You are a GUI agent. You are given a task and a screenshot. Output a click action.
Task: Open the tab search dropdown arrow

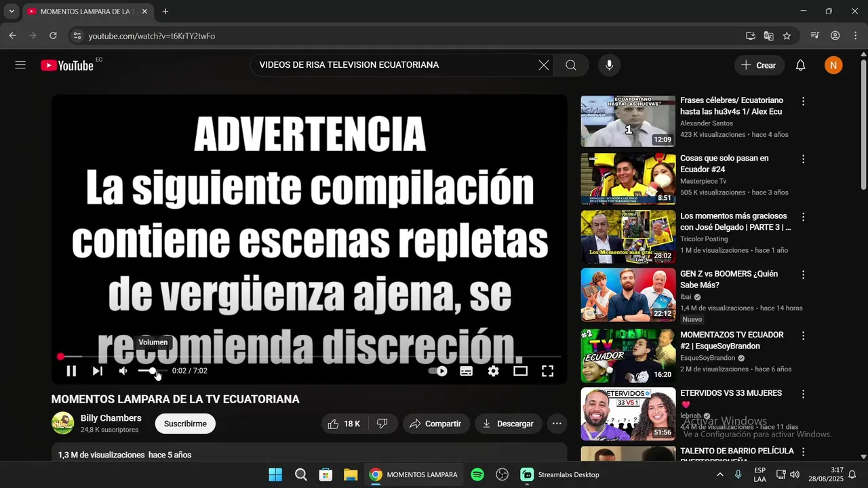pyautogui.click(x=12, y=12)
